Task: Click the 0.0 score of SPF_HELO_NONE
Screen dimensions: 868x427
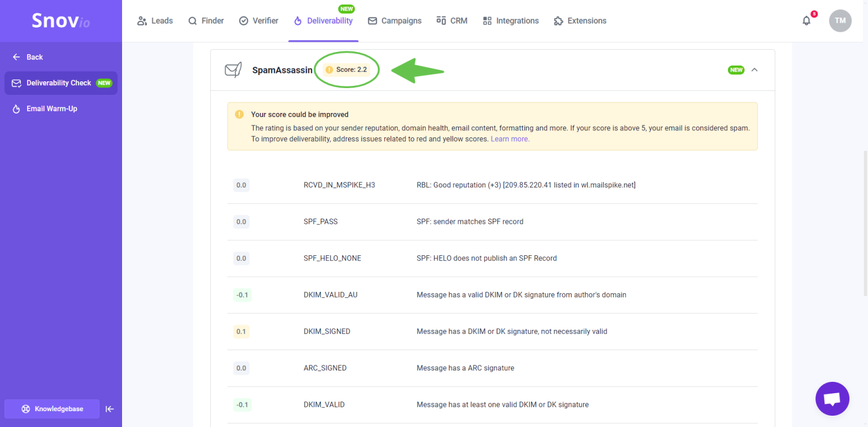Action: click(x=241, y=259)
